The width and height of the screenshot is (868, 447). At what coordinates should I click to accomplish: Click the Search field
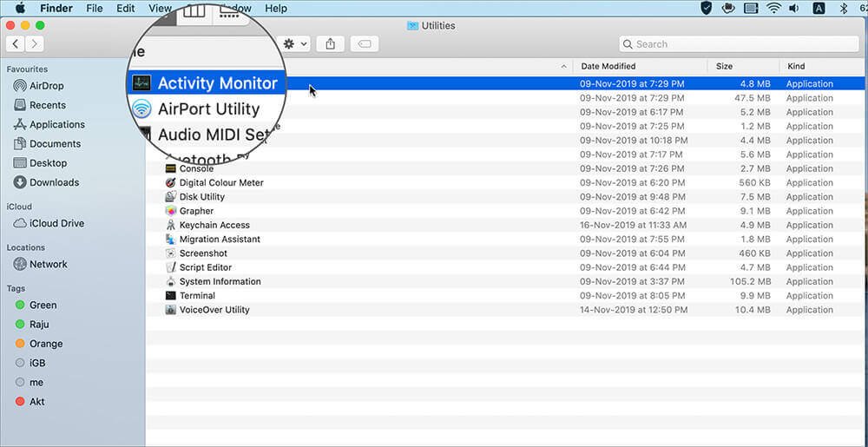click(739, 44)
